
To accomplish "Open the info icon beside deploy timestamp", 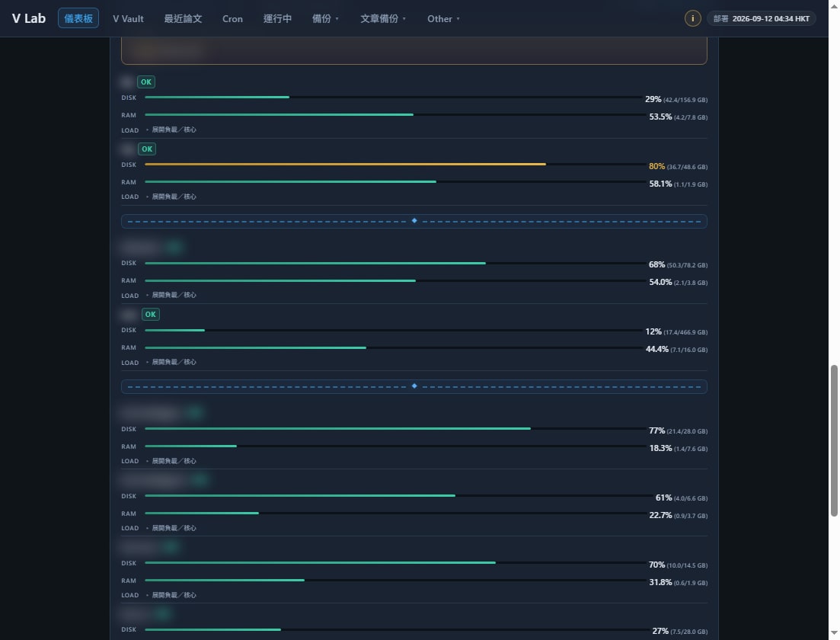I will tap(692, 18).
